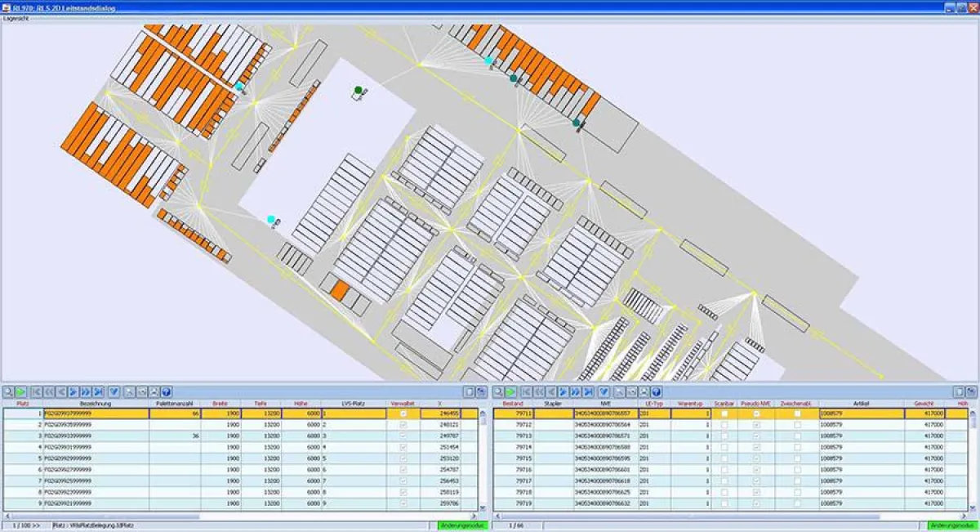Screen dimensions: 980x532
Task: Open the blue help icon in right table toolbar
Action: click(657, 393)
